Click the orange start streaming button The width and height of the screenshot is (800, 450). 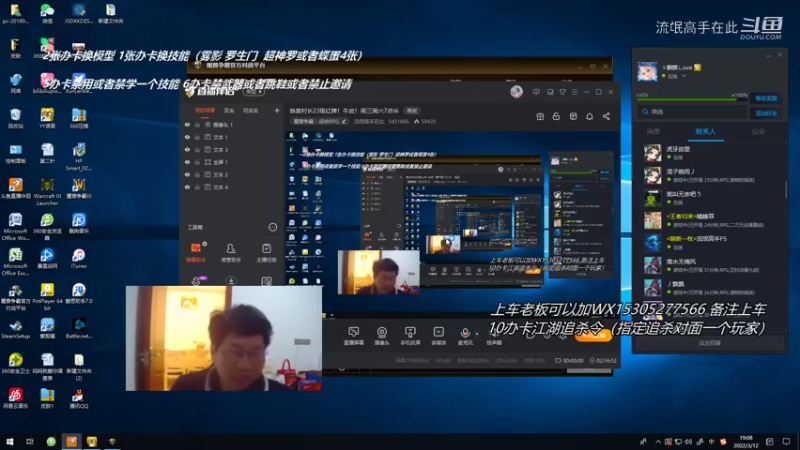point(593,335)
